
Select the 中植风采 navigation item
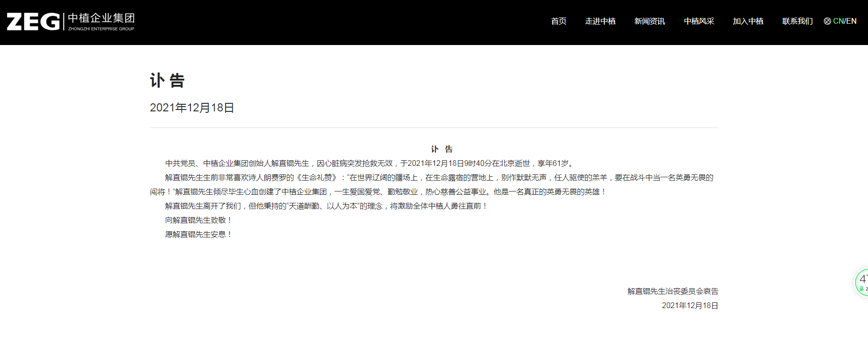tap(699, 21)
